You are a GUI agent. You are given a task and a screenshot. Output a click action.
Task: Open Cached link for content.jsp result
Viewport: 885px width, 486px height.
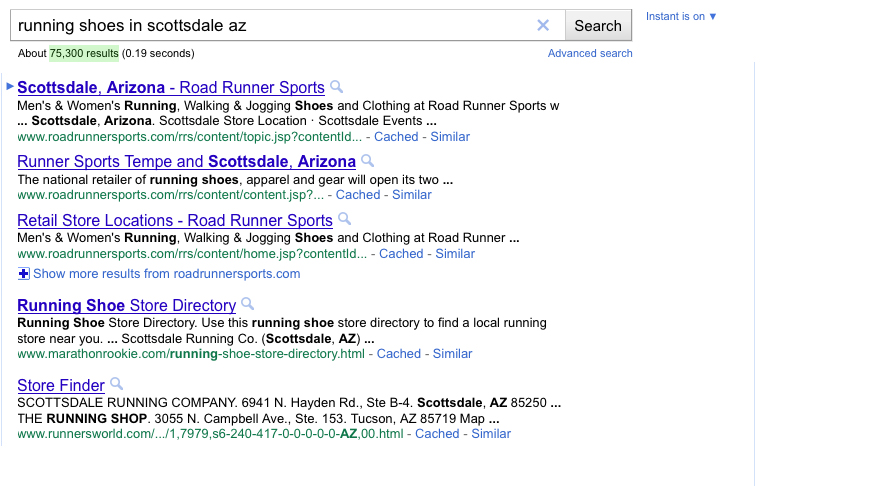click(x=358, y=195)
